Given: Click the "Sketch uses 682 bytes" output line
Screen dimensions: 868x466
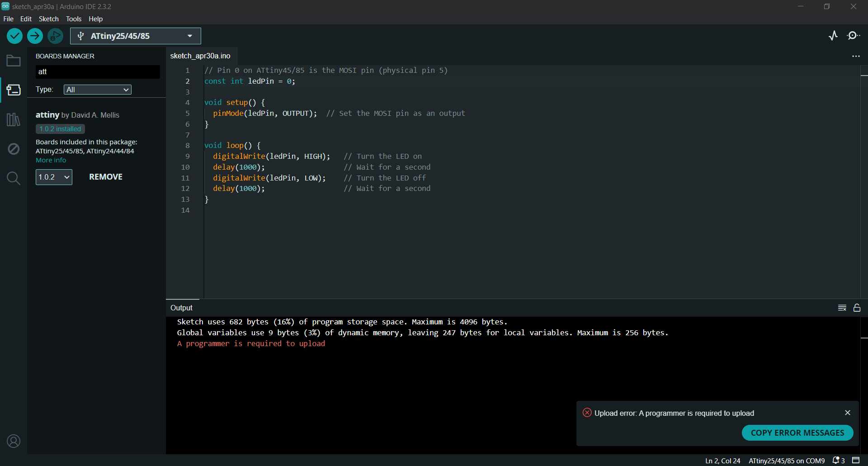Looking at the screenshot, I should [342, 322].
